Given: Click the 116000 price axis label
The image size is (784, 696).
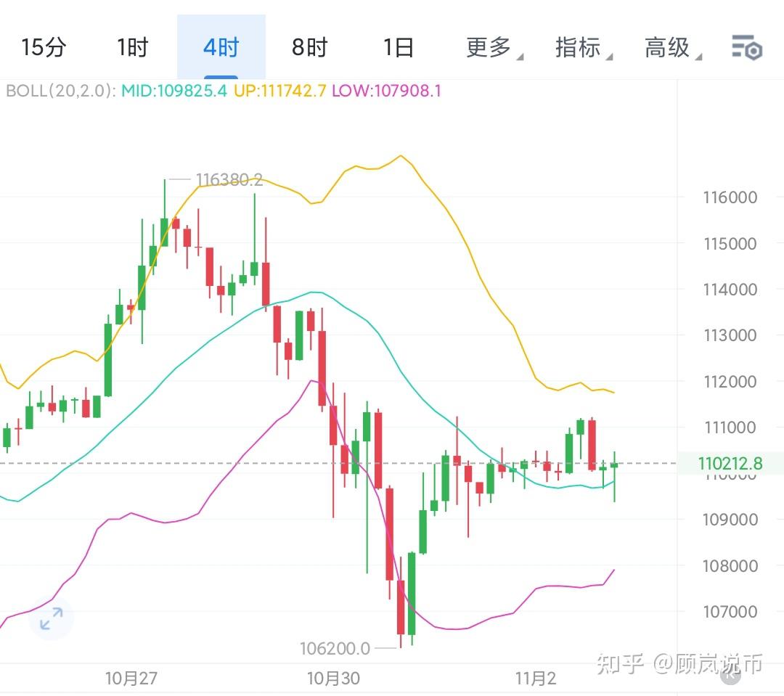Looking at the screenshot, I should point(730,196).
